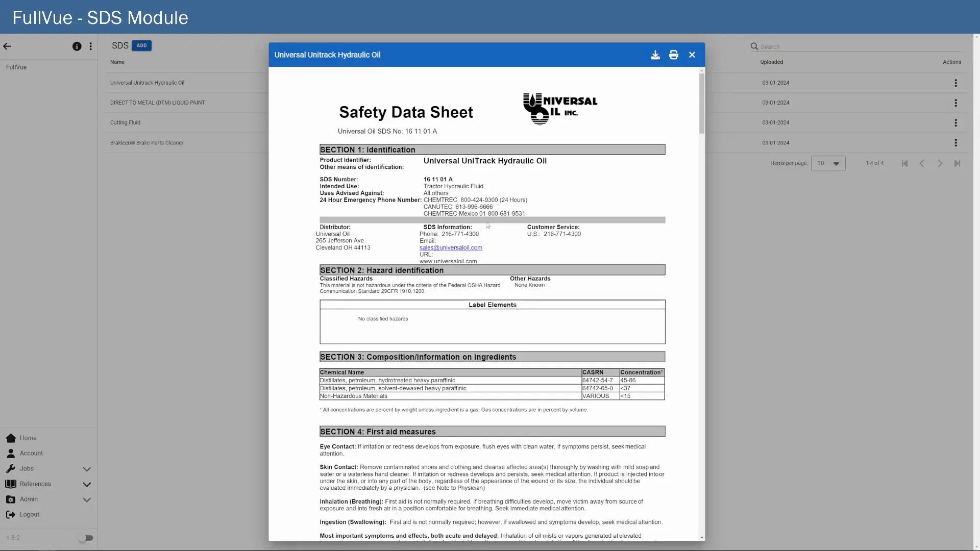980x551 pixels.
Task: Click the Jobs wrench icon
Action: coord(11,468)
